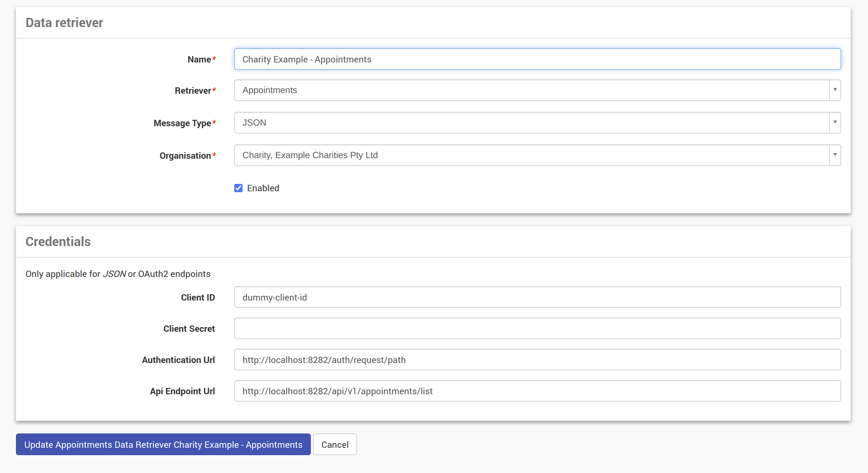Click the empty Client Secret field
The height and width of the screenshot is (473, 868).
[537, 329]
